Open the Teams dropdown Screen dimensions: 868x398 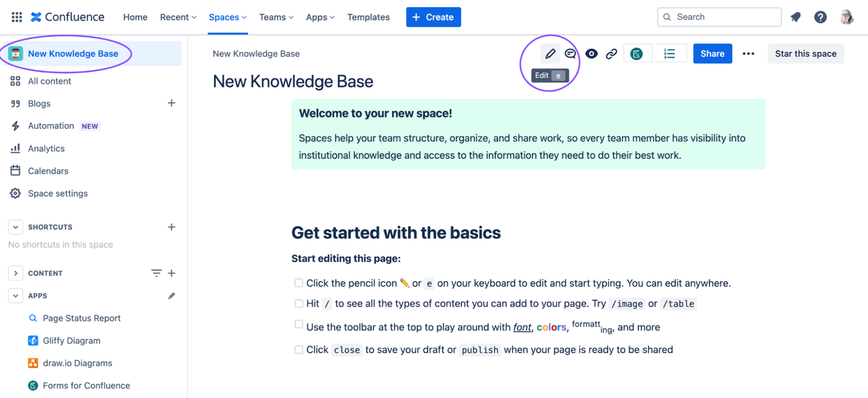[x=277, y=17]
